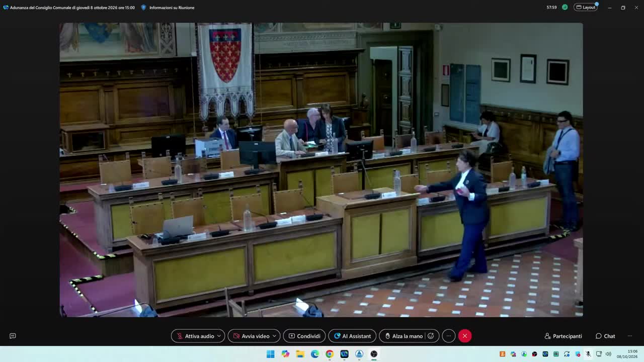The image size is (644, 362).
Task: Open Windows Start menu
Action: (271, 354)
